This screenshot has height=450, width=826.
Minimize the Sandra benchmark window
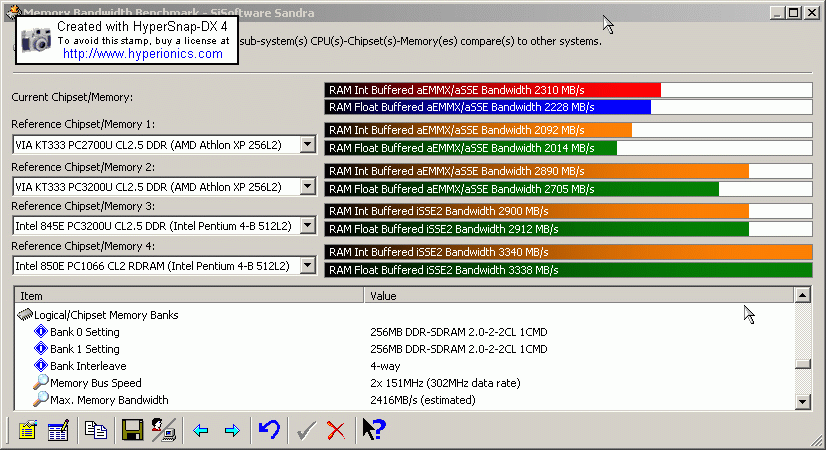pyautogui.click(x=776, y=13)
